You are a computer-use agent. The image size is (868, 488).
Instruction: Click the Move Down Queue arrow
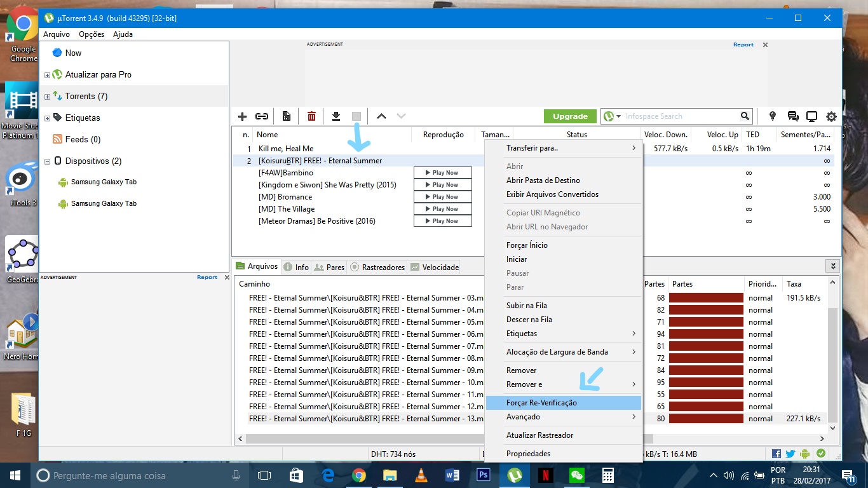[x=401, y=116]
